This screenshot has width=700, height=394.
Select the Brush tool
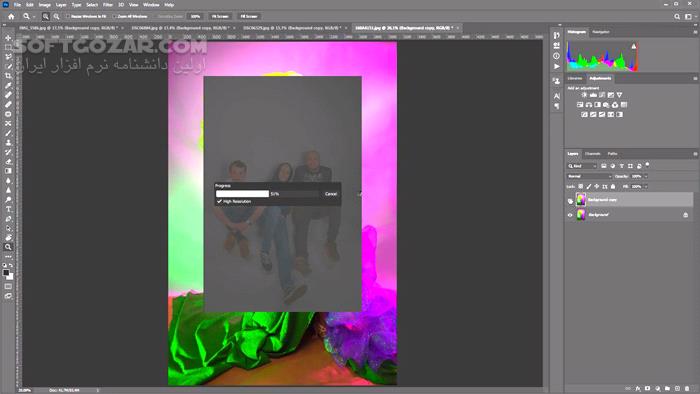8,133
